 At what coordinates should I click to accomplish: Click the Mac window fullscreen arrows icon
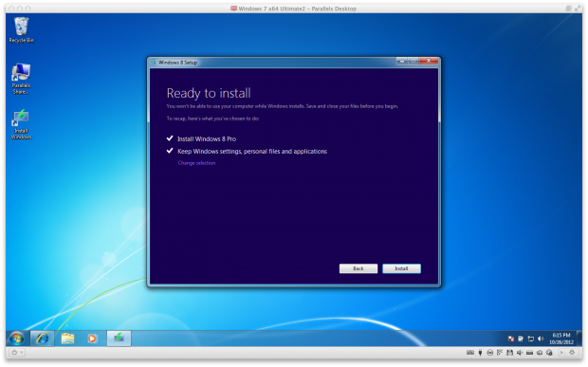(578, 9)
